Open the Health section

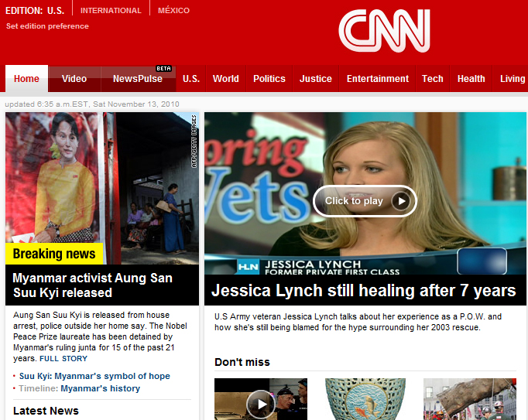point(471,79)
